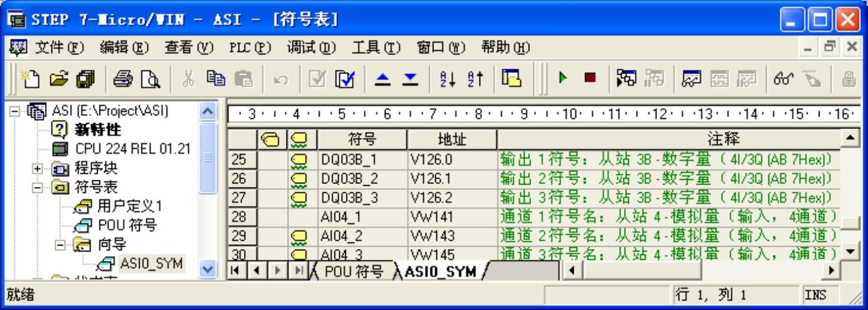The image size is (868, 310).
Task: Sort the symbol table ascending
Action: click(448, 78)
